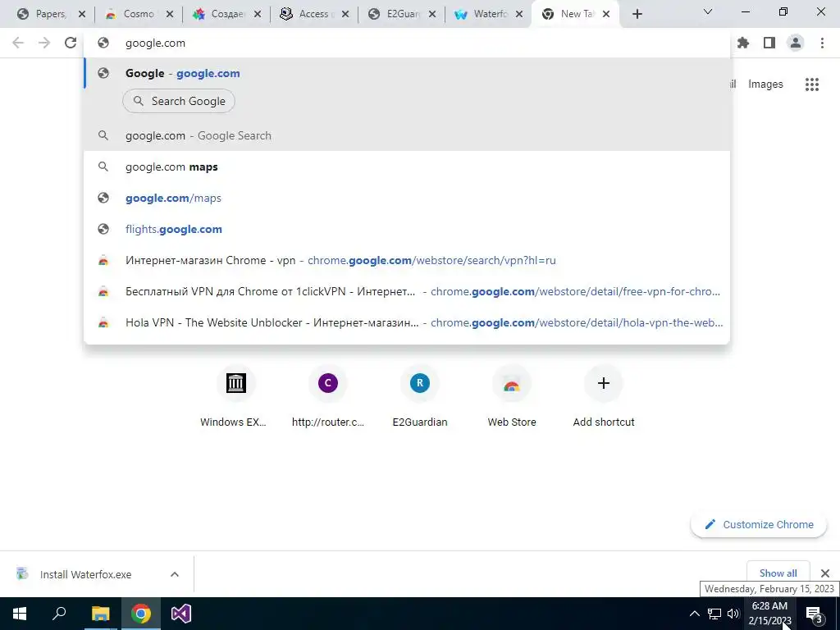
Task: Select the google.com maps search suggestion
Action: tap(407, 167)
